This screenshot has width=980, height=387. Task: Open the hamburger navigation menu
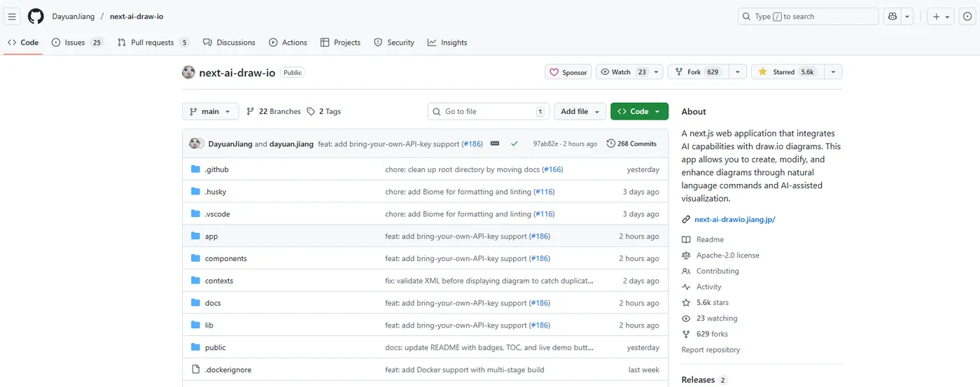[13, 17]
